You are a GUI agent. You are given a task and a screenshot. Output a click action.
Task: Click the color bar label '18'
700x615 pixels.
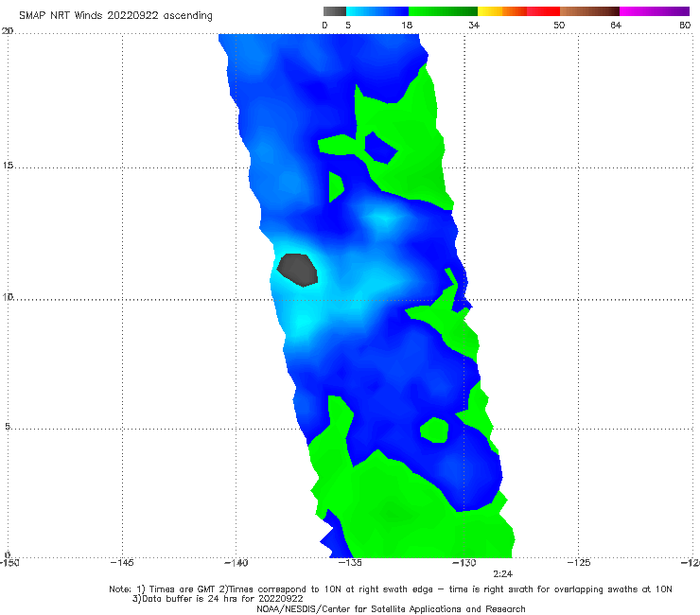click(407, 25)
